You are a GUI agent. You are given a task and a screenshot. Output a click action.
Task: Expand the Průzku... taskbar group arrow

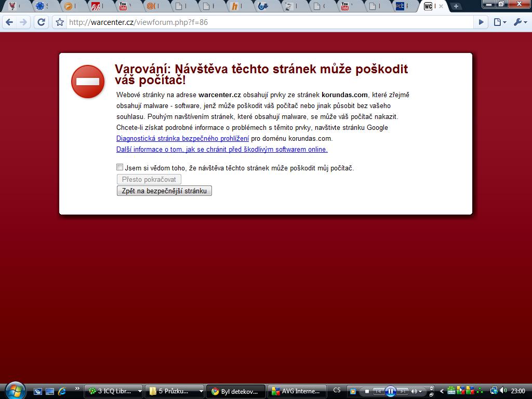point(201,391)
